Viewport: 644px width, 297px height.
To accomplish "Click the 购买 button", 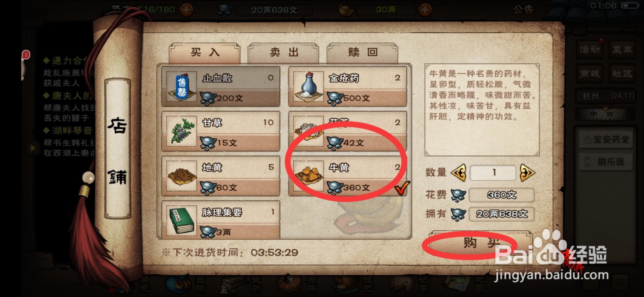I will (481, 243).
